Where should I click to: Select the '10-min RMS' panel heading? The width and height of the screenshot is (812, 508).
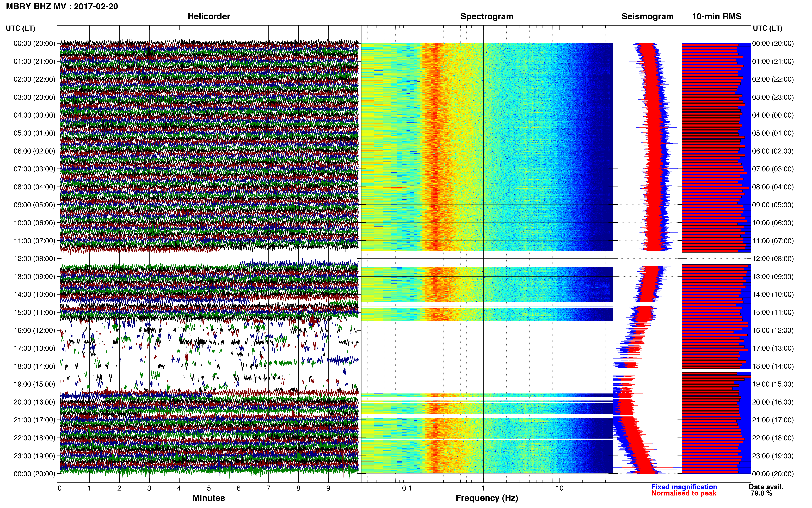tap(717, 16)
